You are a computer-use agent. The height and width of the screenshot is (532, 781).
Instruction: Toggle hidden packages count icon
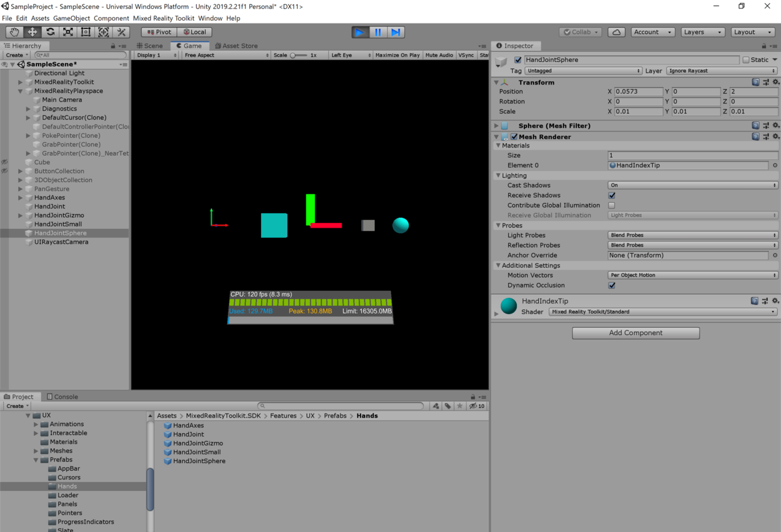[x=477, y=406]
